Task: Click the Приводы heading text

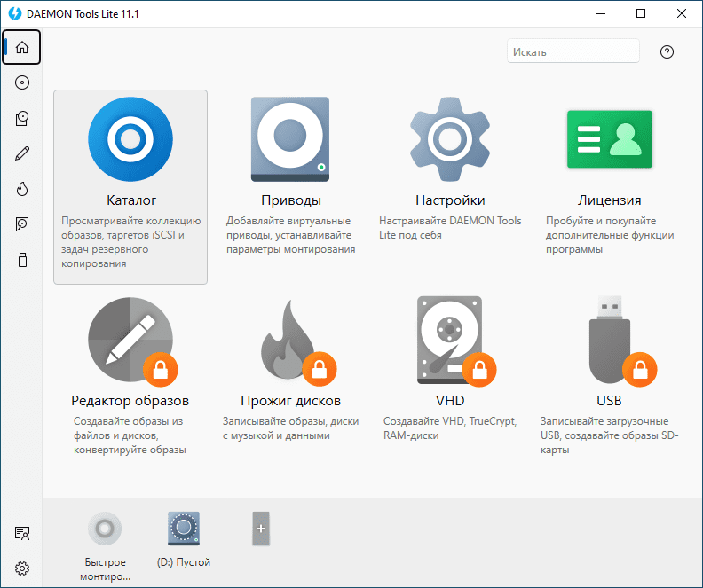Action: pos(291,200)
